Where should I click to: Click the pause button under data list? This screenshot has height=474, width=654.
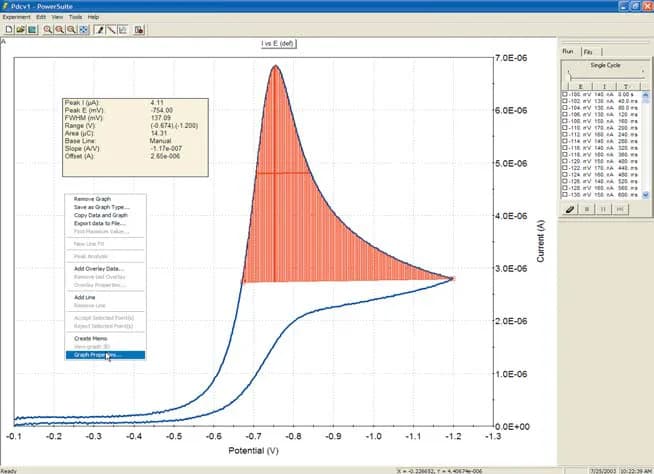pos(603,209)
